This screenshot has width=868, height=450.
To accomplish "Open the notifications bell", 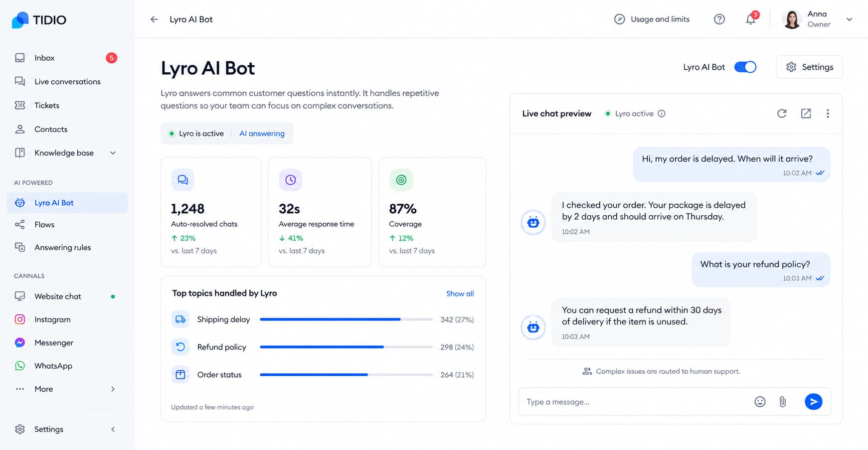I will coord(750,19).
